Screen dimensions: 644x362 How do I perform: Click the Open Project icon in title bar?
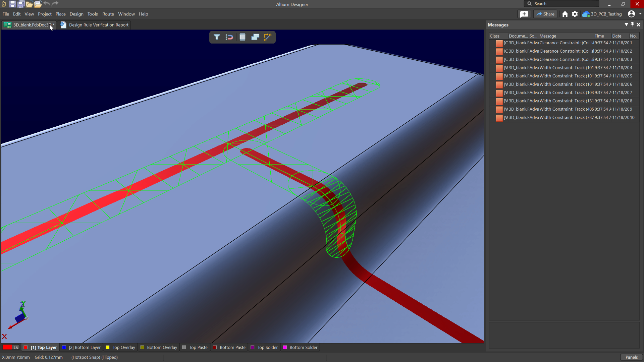click(x=38, y=4)
